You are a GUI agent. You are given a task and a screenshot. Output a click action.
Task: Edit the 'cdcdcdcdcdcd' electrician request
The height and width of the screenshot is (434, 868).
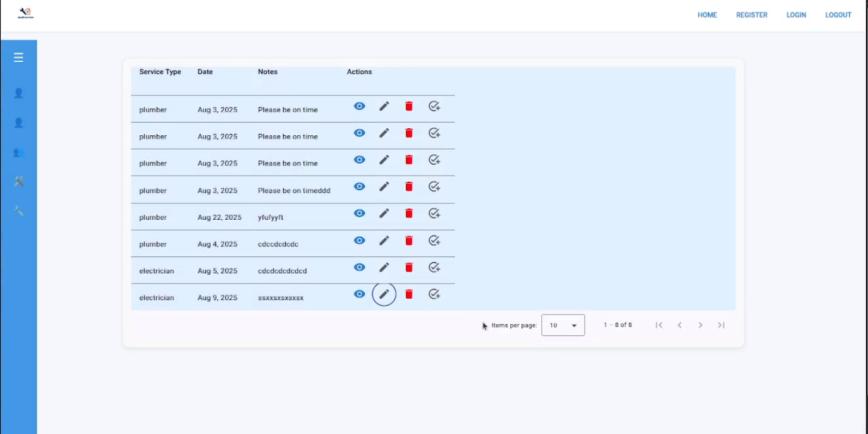tap(384, 267)
